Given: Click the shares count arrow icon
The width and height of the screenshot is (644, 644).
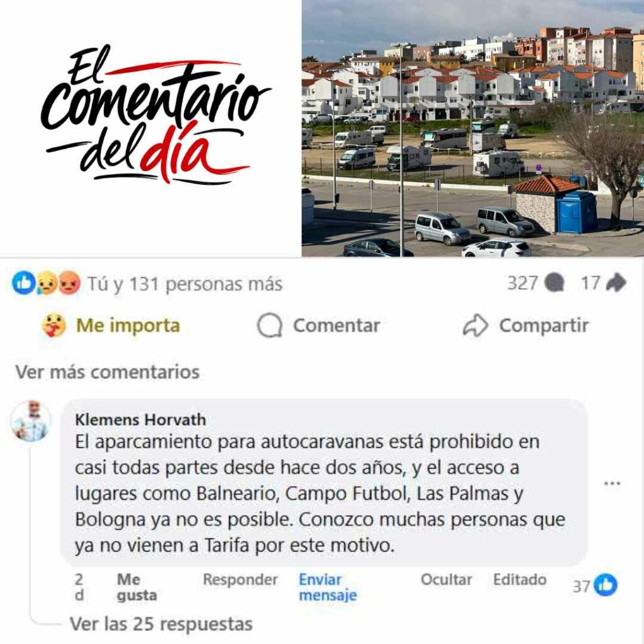Looking at the screenshot, I should 616,282.
